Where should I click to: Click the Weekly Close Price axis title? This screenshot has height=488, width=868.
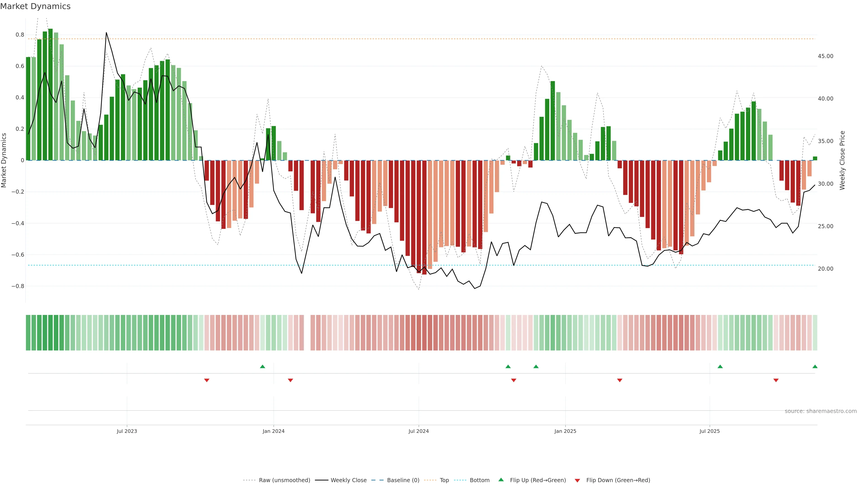click(x=842, y=160)
